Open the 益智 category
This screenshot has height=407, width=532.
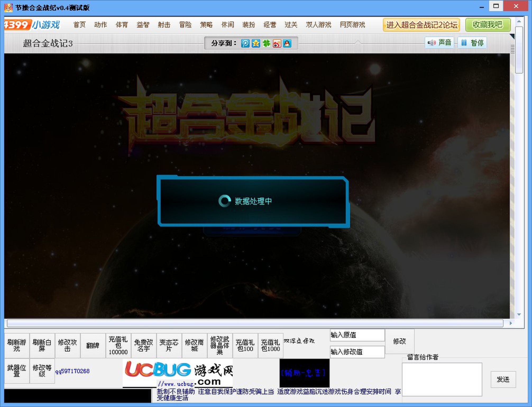click(x=143, y=25)
